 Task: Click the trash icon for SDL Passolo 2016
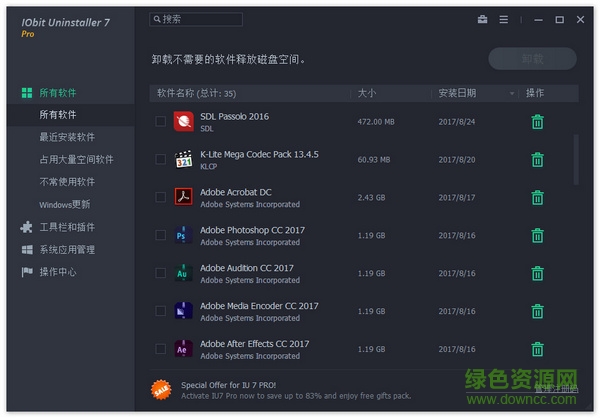pyautogui.click(x=537, y=122)
